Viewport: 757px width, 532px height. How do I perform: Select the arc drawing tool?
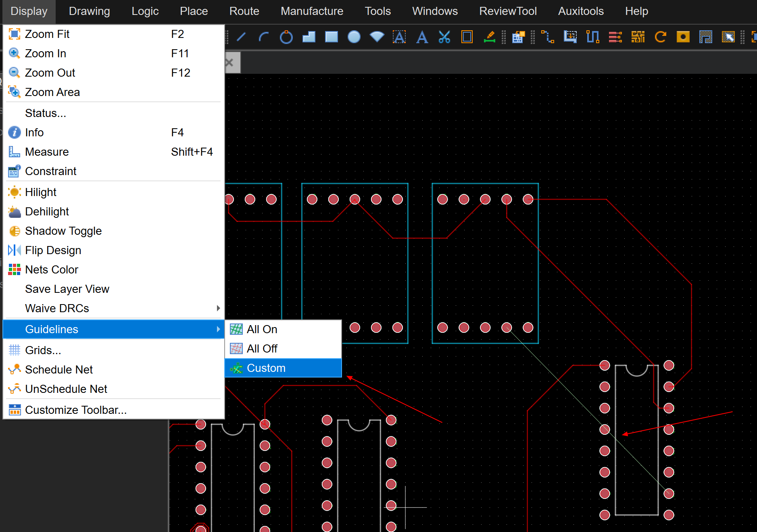click(x=264, y=37)
